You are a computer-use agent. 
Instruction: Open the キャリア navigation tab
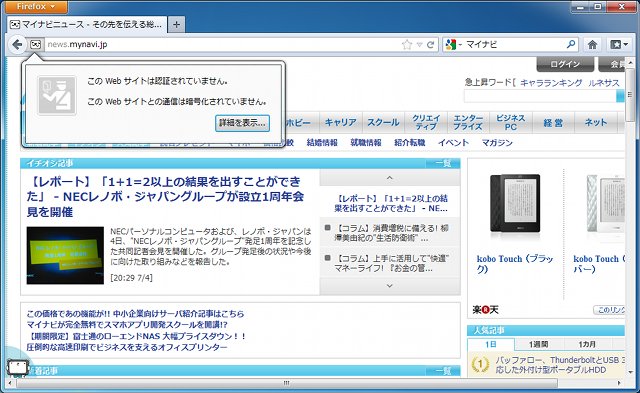(x=340, y=122)
